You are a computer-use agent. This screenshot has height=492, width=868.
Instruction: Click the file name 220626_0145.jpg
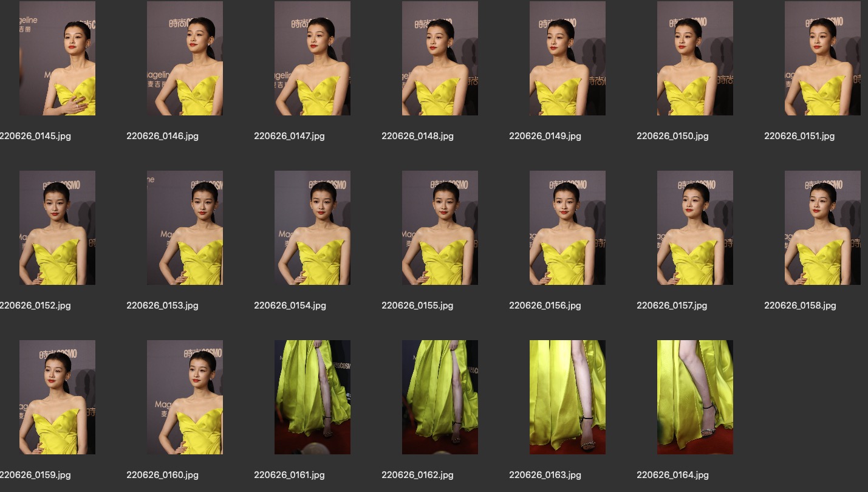tap(35, 136)
